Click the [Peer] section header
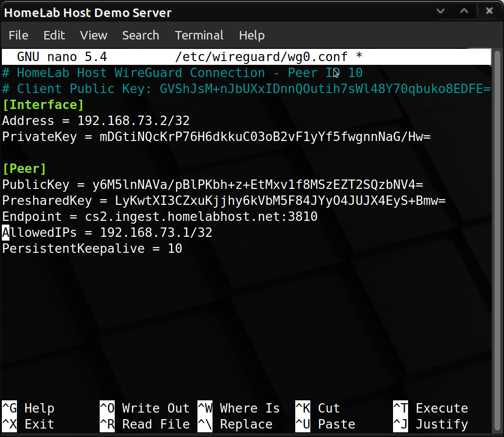Viewport: 504px width, 437px height. pyautogui.click(x=24, y=168)
